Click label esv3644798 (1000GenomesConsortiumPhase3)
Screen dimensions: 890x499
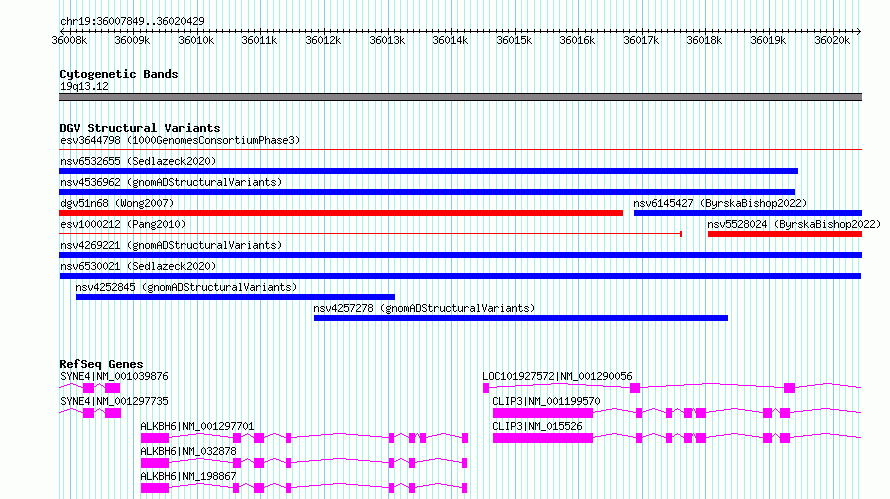pos(180,140)
